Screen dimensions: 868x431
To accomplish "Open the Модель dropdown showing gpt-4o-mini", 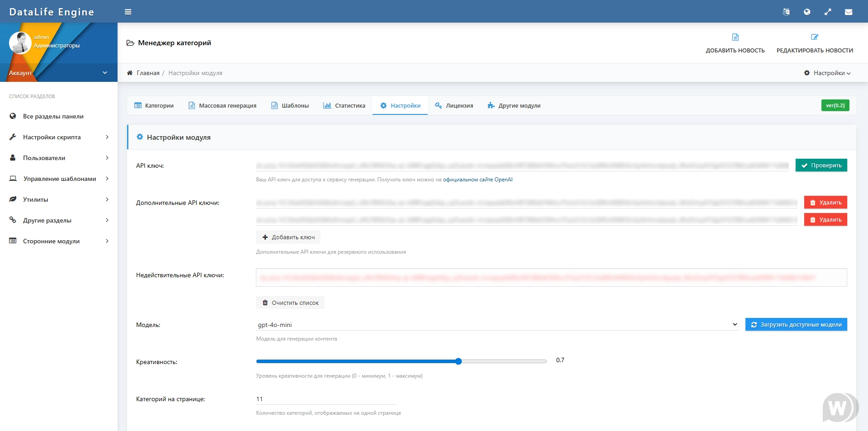I will tap(496, 325).
